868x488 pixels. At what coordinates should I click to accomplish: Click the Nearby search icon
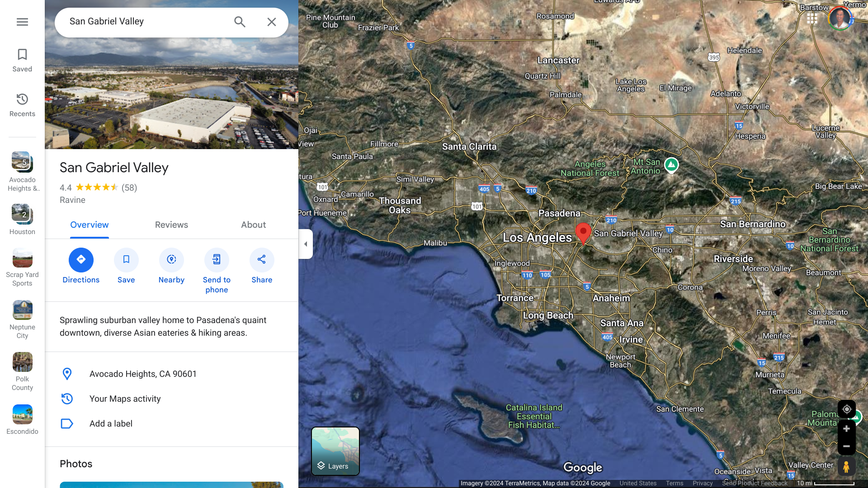171,260
